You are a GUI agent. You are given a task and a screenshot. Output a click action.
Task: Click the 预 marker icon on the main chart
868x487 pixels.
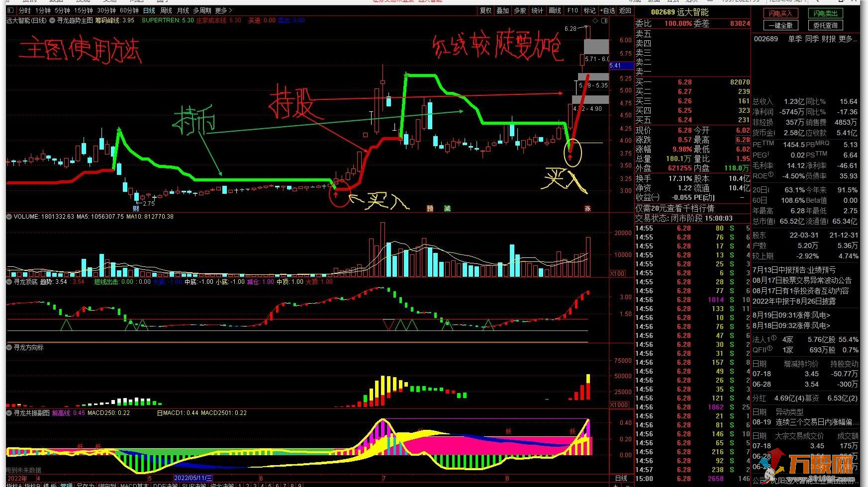430,208
